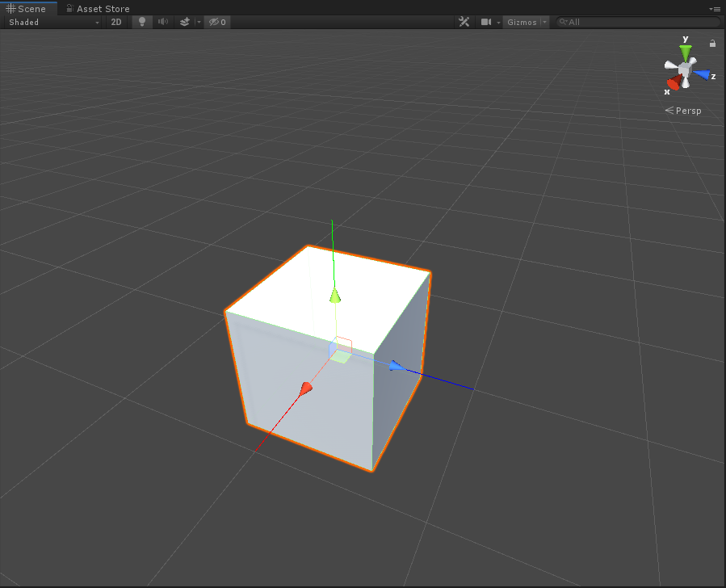Image resolution: width=726 pixels, height=588 pixels.
Task: Click the blue Z move arrow on the cube
Action: click(x=397, y=366)
